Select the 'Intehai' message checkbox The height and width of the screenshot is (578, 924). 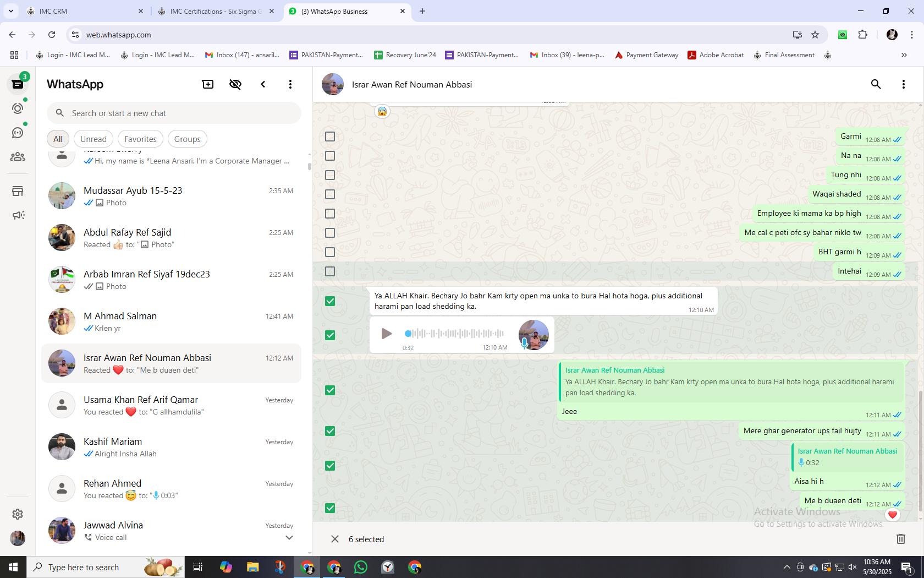(330, 271)
